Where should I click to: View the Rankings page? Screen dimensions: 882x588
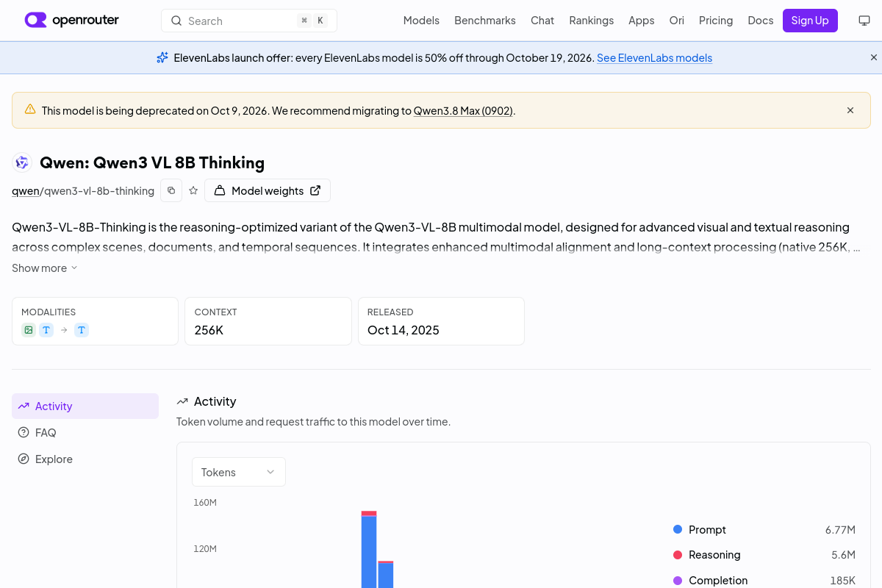(592, 21)
